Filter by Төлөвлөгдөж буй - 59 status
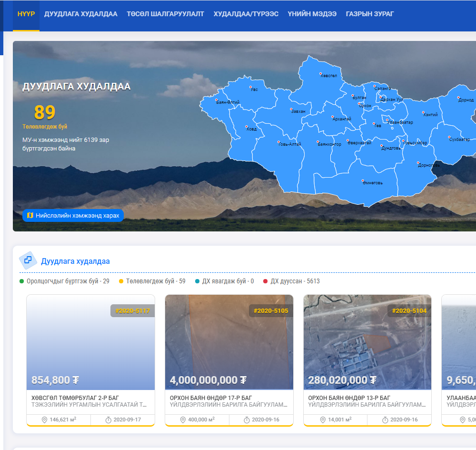This screenshot has width=476, height=450. point(152,281)
